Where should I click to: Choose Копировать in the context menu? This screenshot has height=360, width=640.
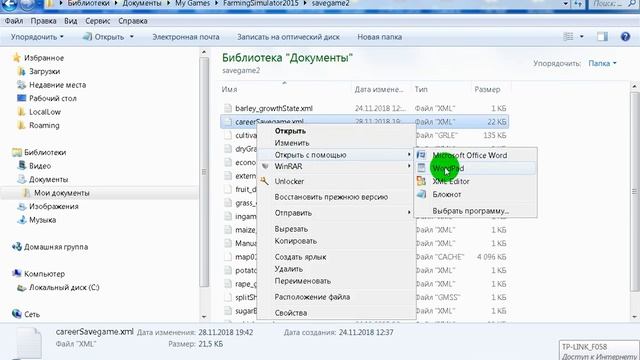(x=296, y=241)
